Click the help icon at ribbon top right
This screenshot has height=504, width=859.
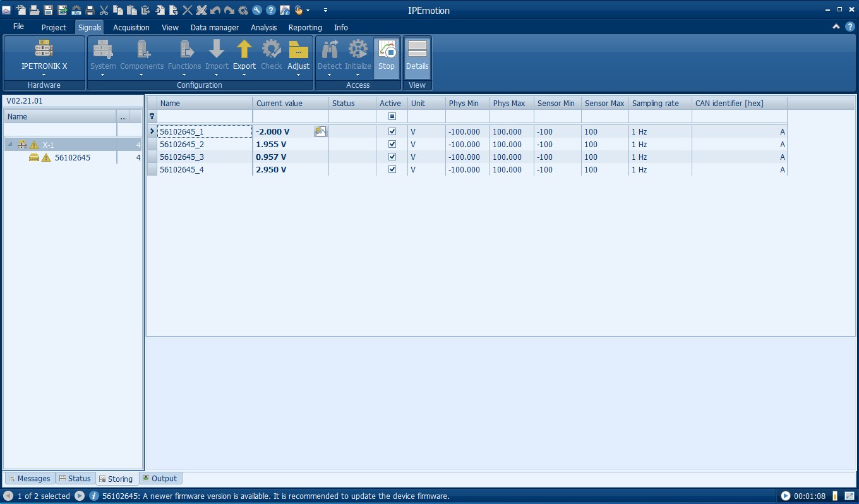(850, 27)
